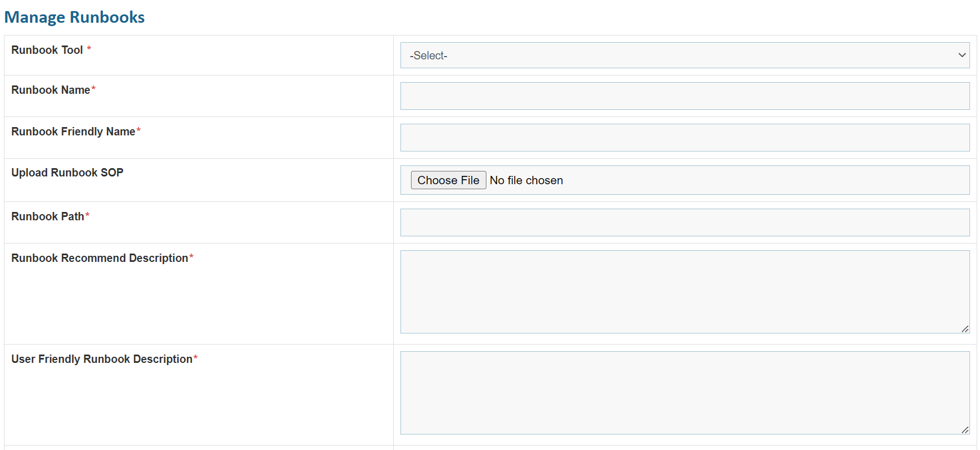Screen dimensions: 980x450
Task: Click the Manage Runbooks heading
Action: coord(74,17)
